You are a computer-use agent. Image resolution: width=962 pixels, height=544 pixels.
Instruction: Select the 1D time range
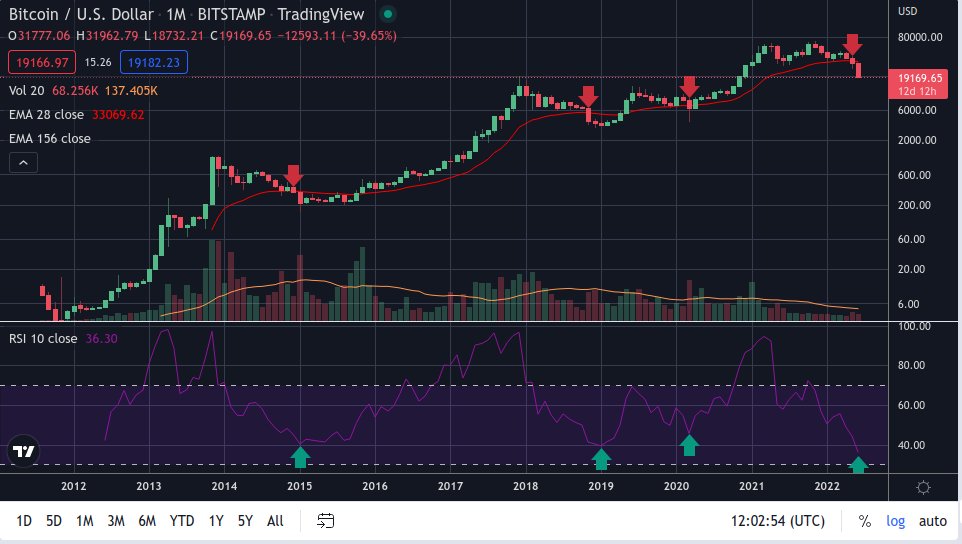[x=24, y=521]
